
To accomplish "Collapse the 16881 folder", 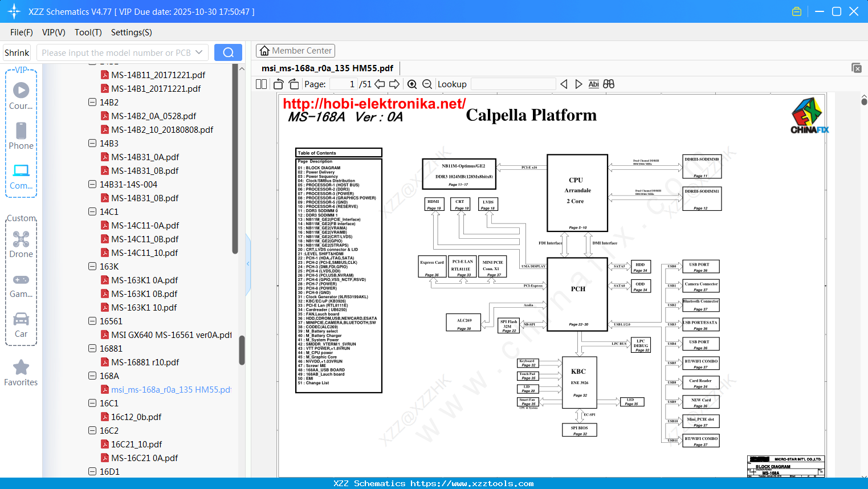I will 92,349.
